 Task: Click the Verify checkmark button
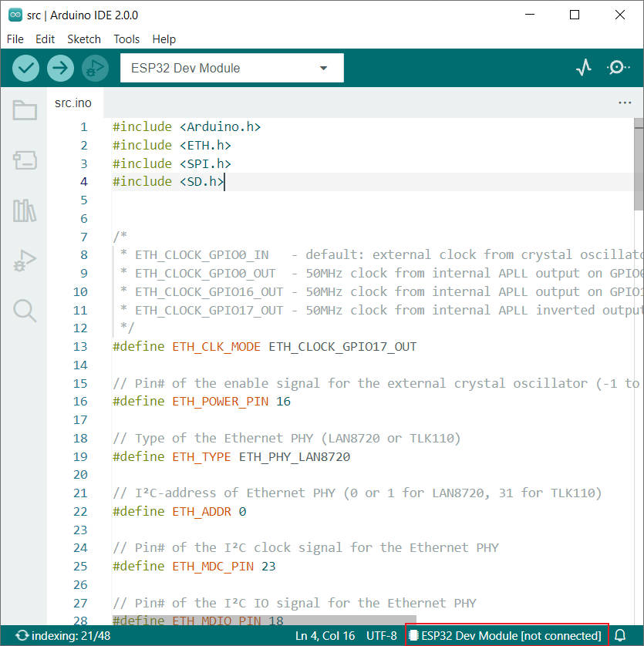point(25,68)
